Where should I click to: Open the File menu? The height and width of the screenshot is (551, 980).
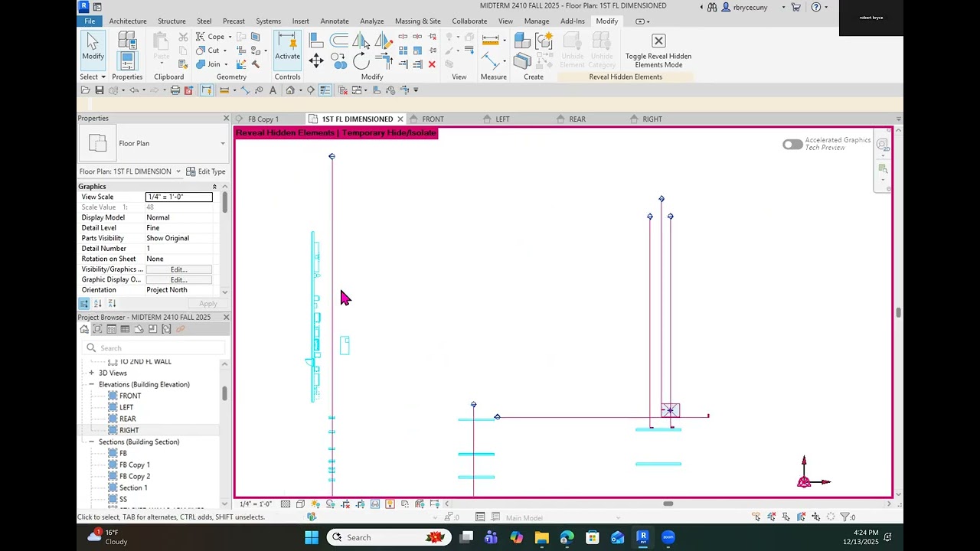pyautogui.click(x=90, y=21)
